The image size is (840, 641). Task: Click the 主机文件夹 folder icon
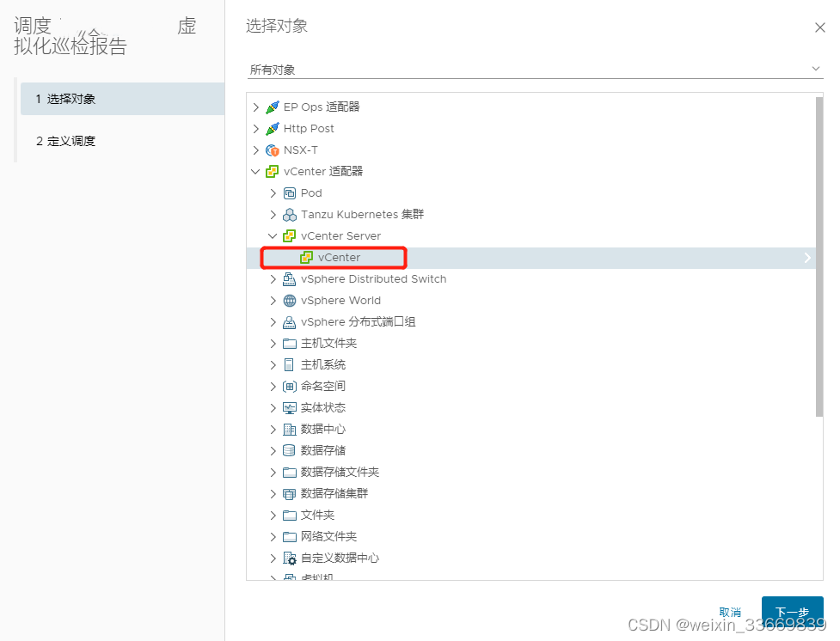[289, 343]
